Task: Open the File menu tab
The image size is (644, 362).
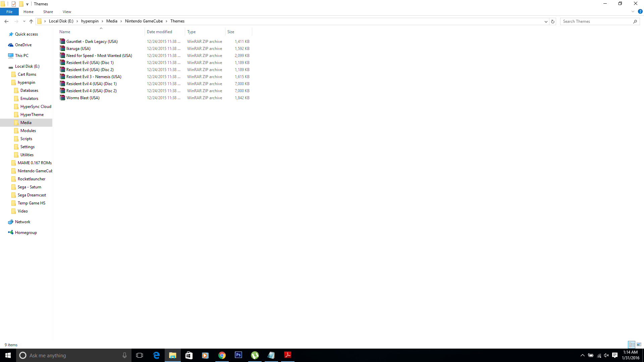Action: coord(9,12)
